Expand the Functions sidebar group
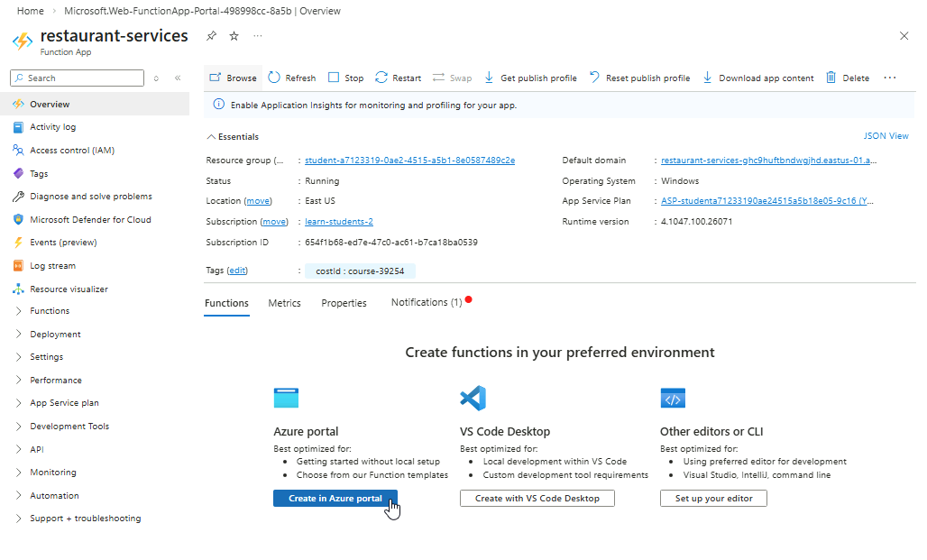The height and width of the screenshot is (560, 927). pos(20,311)
